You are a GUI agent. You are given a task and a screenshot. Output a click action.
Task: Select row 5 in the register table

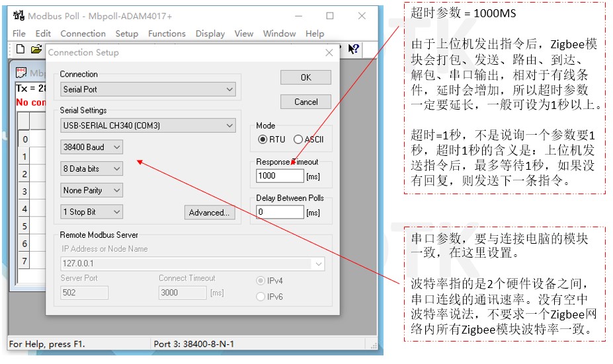(24, 226)
